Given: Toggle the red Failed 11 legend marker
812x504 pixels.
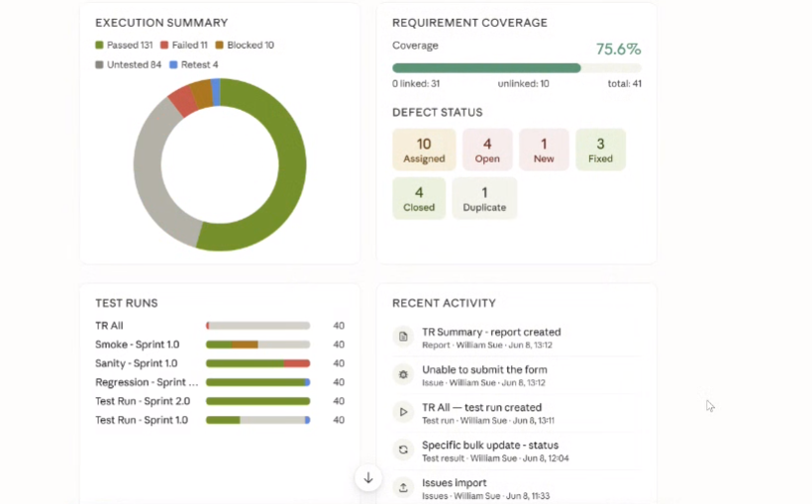Looking at the screenshot, I should [x=164, y=46].
